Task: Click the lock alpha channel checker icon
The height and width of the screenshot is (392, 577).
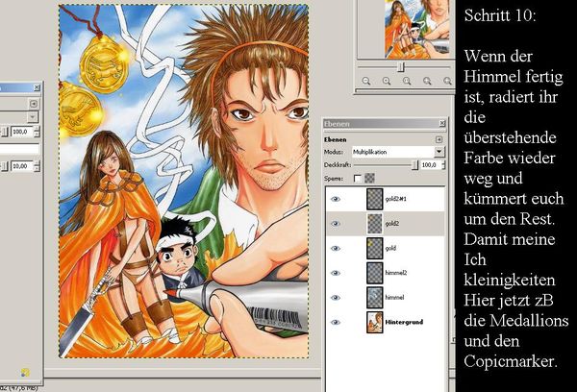Action: coord(369,179)
